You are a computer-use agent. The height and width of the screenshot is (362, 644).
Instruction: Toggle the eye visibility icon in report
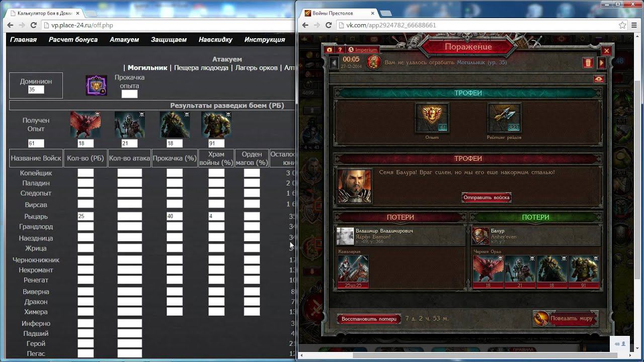click(599, 79)
